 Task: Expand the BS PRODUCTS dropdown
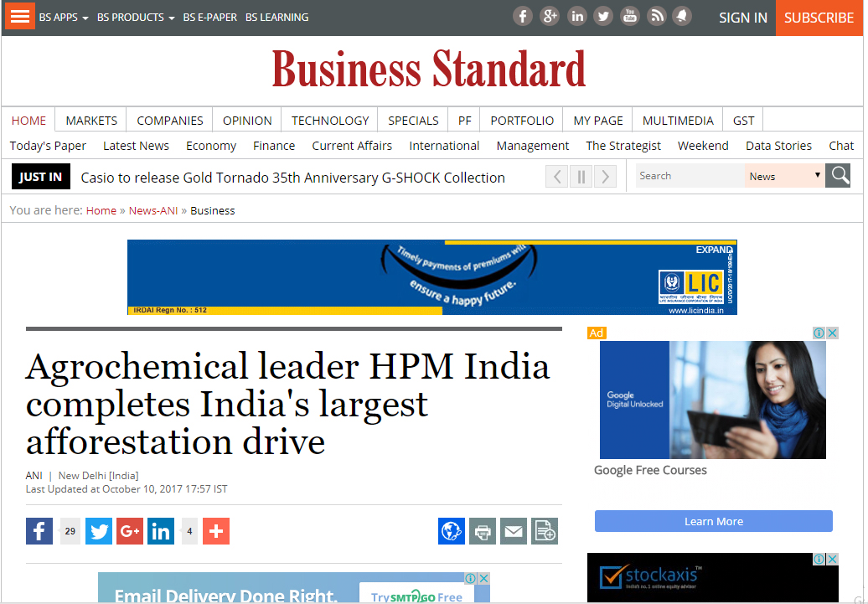click(x=136, y=17)
